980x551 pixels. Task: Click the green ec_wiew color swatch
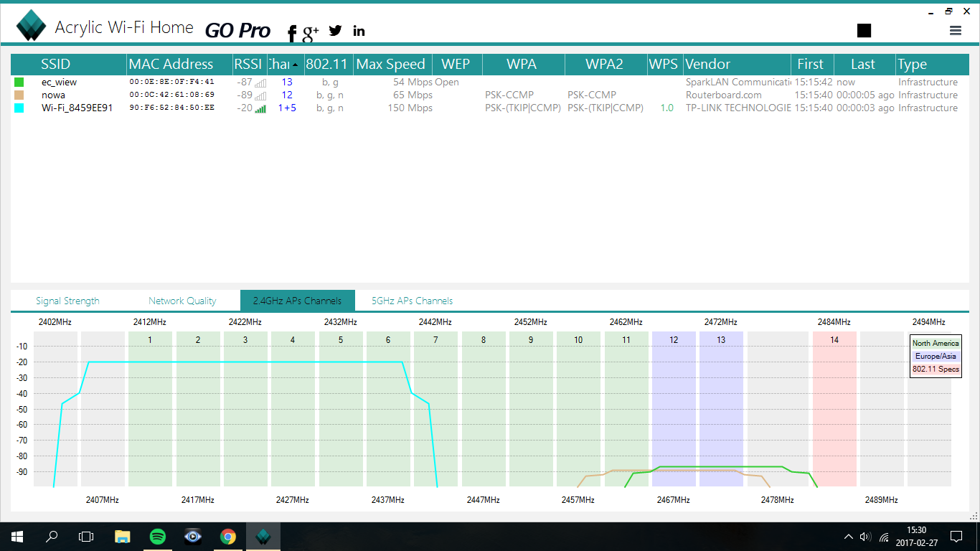click(19, 83)
